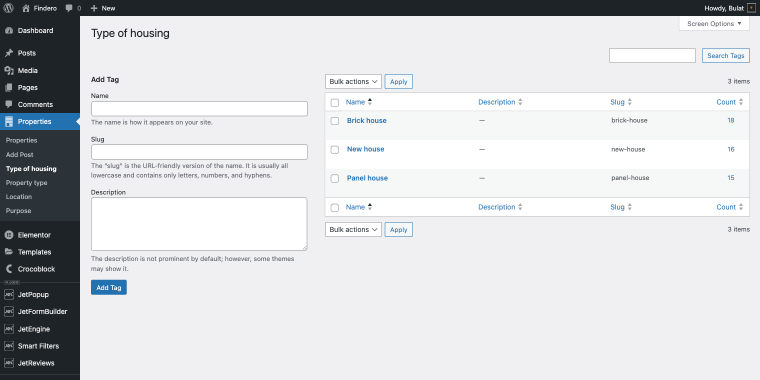The height and width of the screenshot is (380, 760).
Task: Expand the Screen Options panel
Action: (x=714, y=24)
